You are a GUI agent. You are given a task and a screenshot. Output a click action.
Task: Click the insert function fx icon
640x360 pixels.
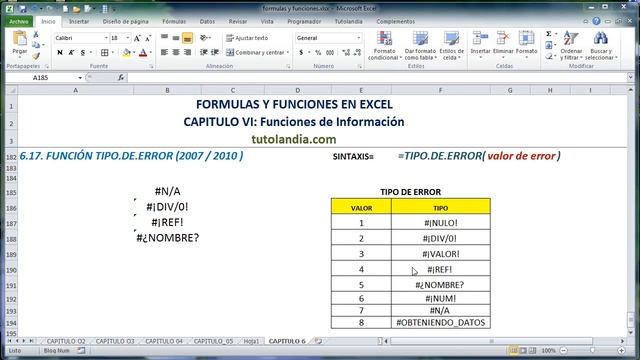point(121,78)
